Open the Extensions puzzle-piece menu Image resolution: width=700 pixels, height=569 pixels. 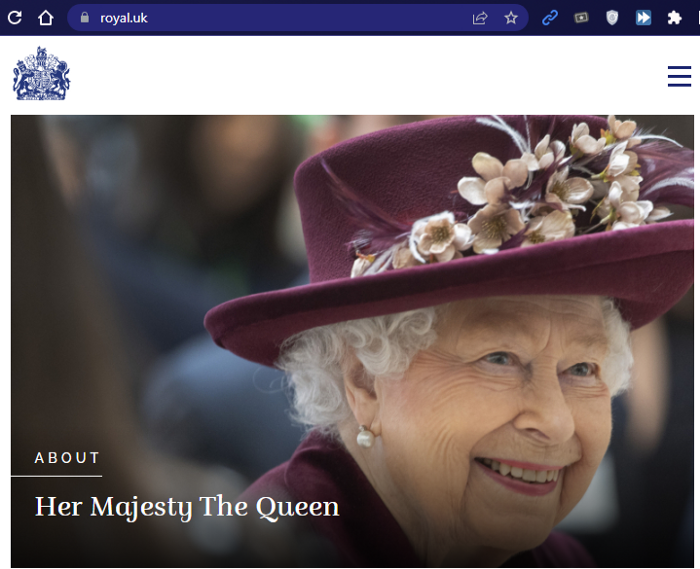tap(674, 18)
